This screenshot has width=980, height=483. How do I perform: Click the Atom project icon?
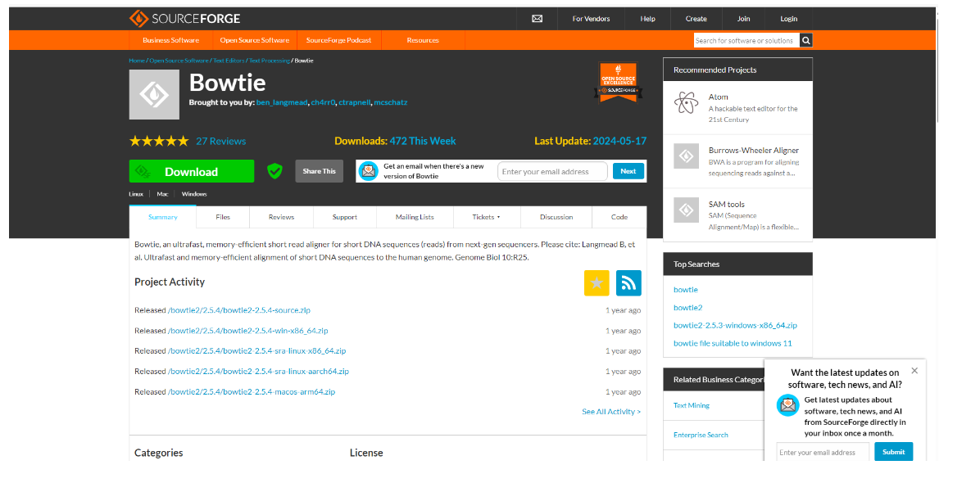(686, 102)
